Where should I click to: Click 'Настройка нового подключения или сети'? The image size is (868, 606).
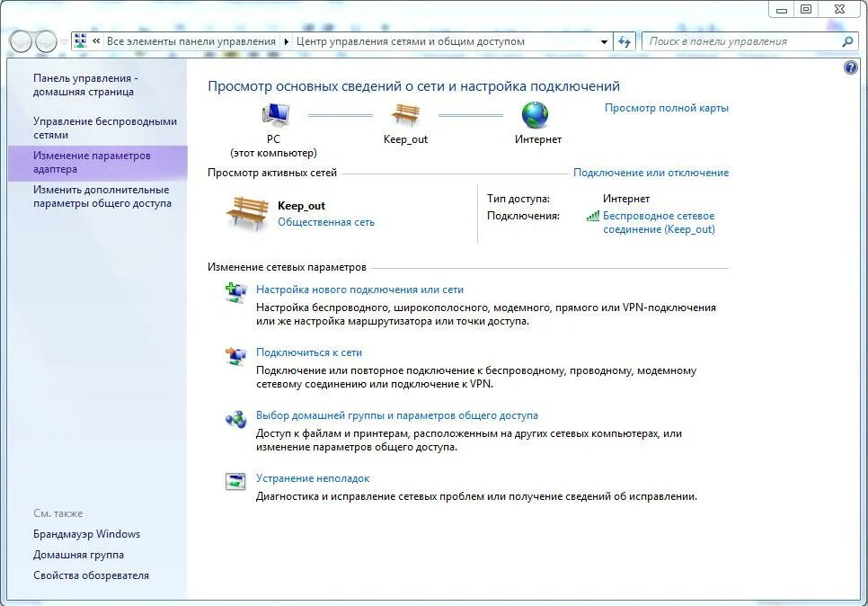tap(359, 290)
